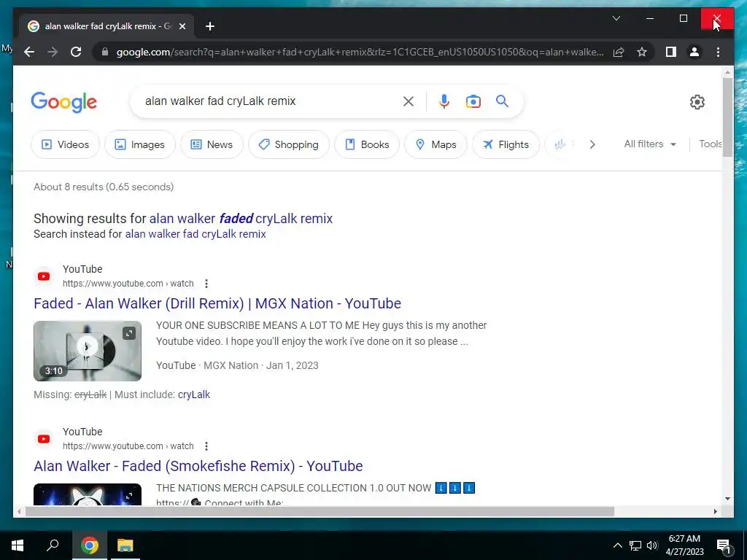Click the YouTube favicon of the Smokefishe Remix result
The width and height of the screenshot is (747, 560).
pos(44,439)
